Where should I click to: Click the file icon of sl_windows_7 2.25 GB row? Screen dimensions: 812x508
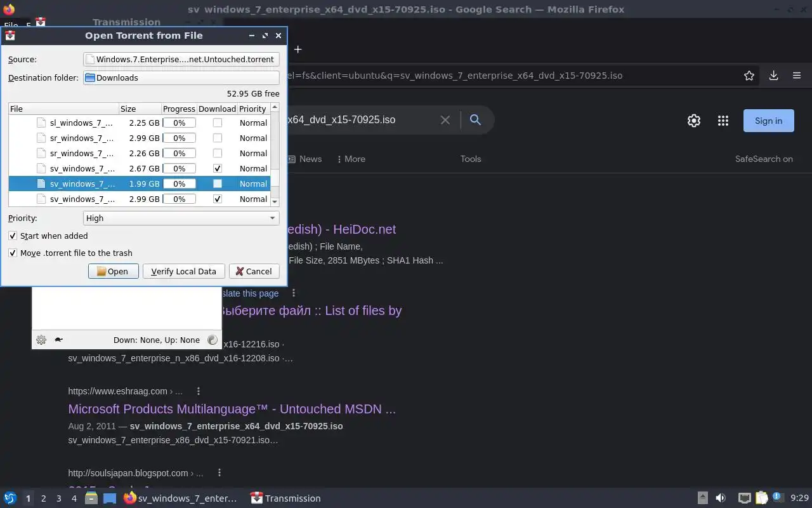(41, 123)
